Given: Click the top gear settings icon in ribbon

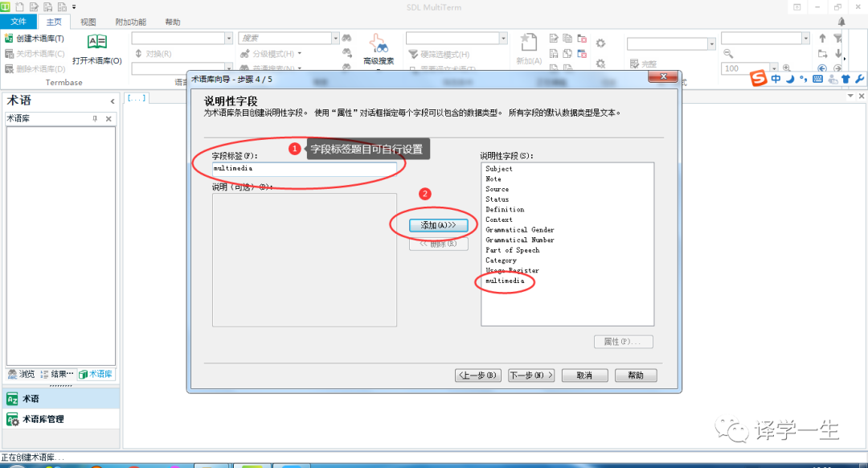Looking at the screenshot, I should tap(600, 43).
